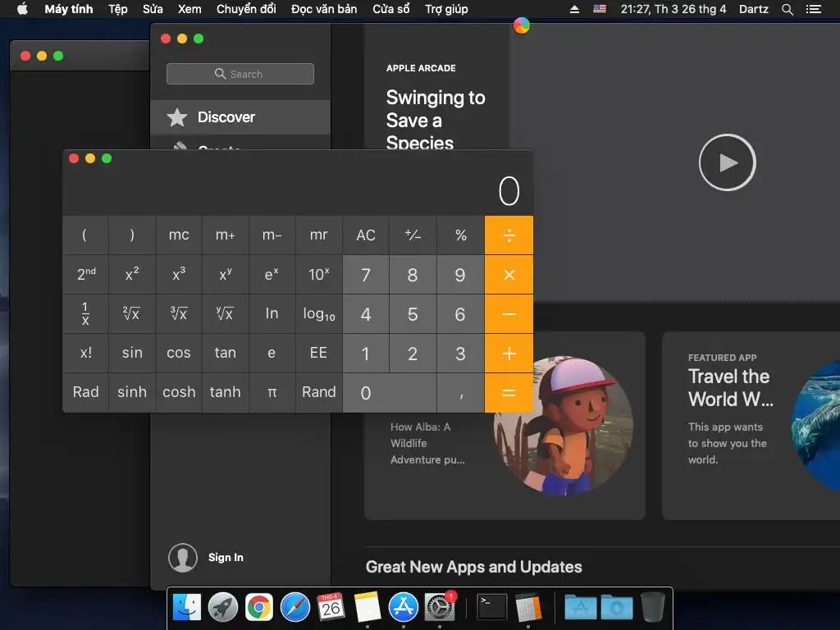Click the x factorial key
840x630 pixels.
(x=85, y=354)
